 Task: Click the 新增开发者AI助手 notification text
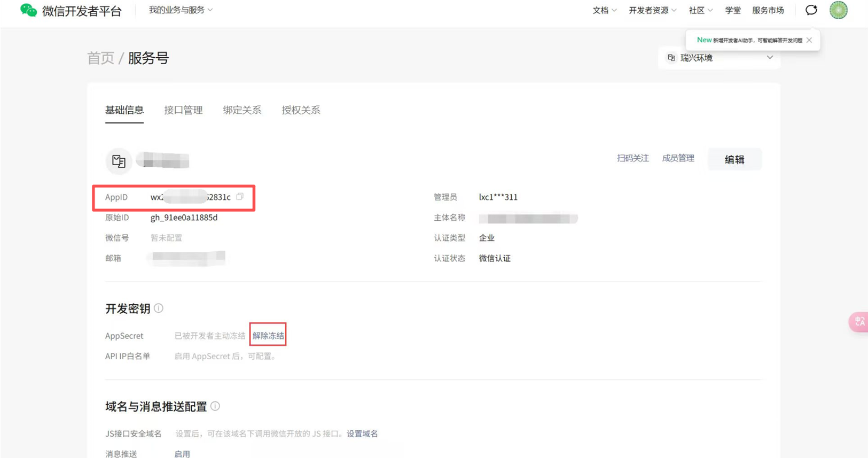point(757,40)
